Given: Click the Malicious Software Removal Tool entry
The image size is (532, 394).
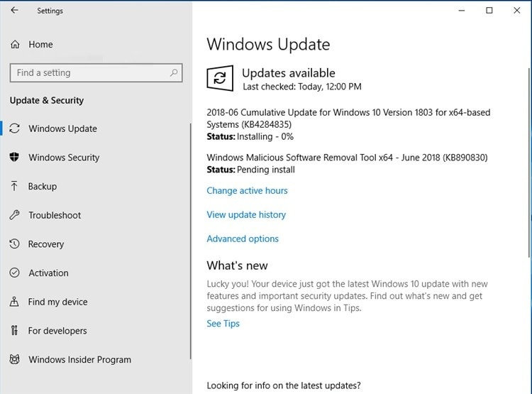Looking at the screenshot, I should click(347, 158).
